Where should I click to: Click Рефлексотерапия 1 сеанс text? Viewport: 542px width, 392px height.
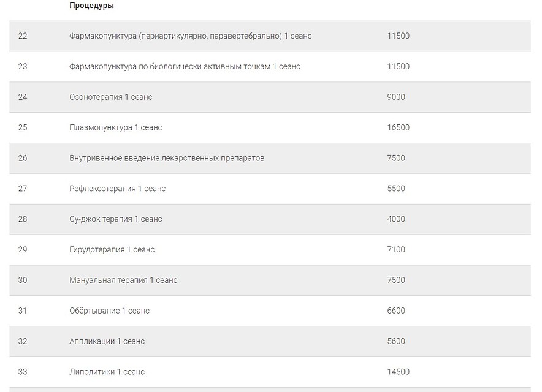pos(117,189)
